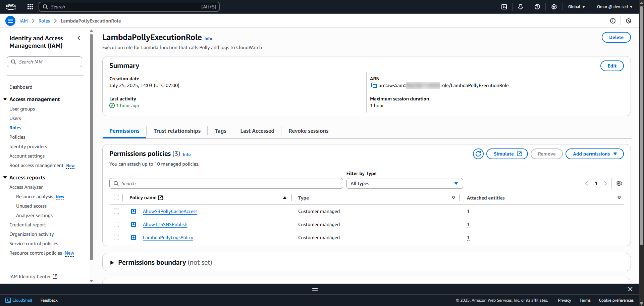Open the notifications bell

click(x=521, y=7)
